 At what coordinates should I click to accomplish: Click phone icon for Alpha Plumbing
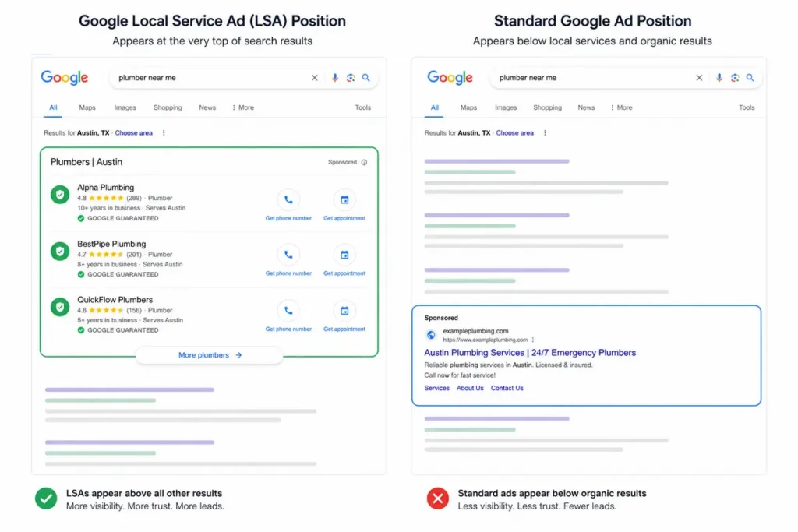point(288,200)
